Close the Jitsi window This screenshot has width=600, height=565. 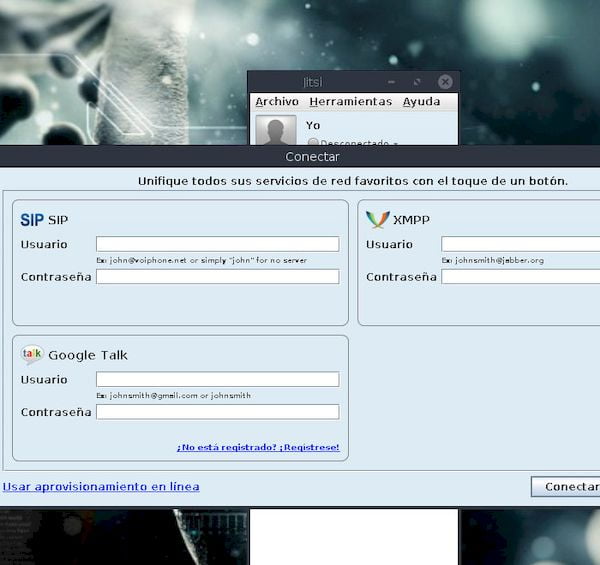point(445,81)
